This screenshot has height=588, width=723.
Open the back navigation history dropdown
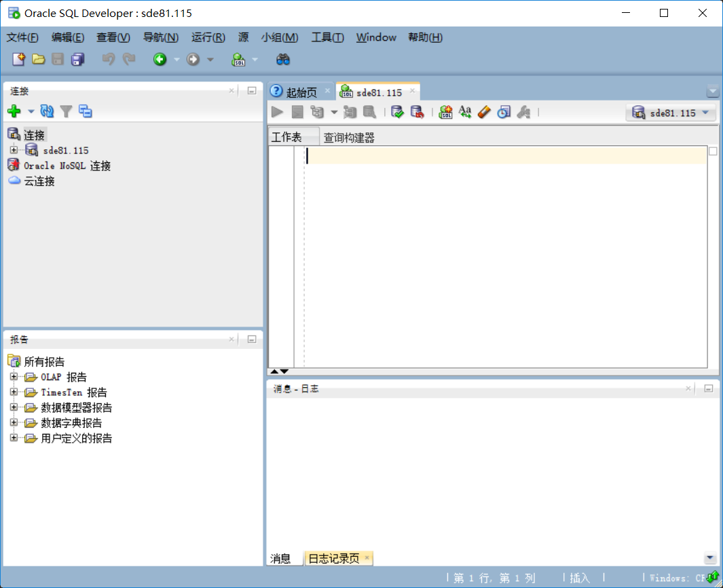(176, 60)
